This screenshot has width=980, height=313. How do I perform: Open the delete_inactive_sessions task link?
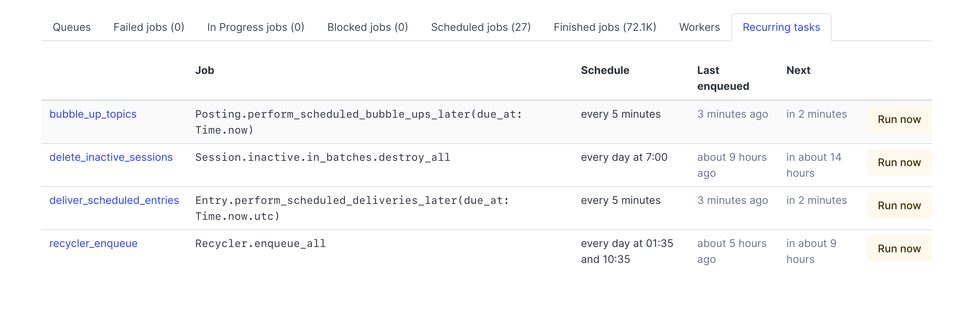point(111,157)
